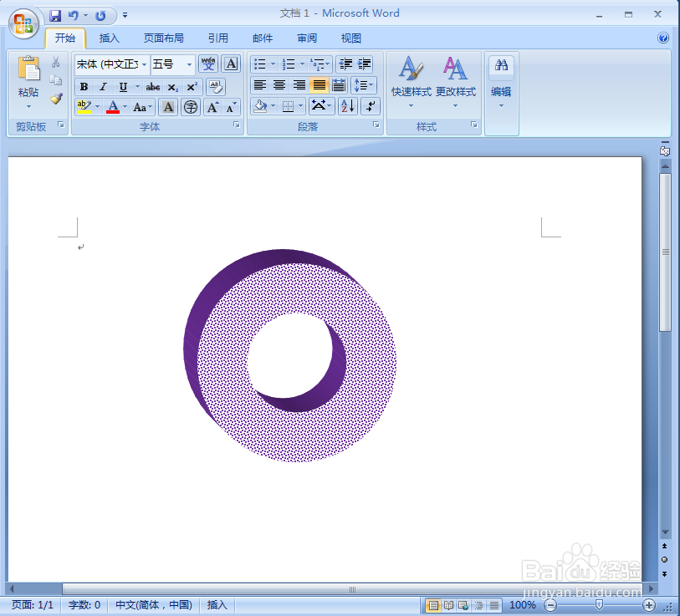Viewport: 680px width, 616px height.
Task: Click the Paste clipboard icon
Action: pyautogui.click(x=28, y=69)
